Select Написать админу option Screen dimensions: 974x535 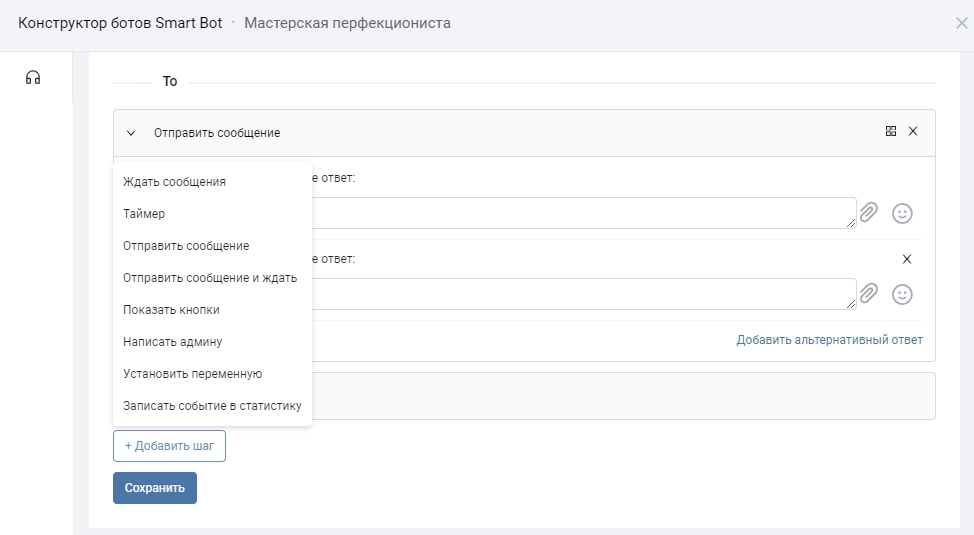pos(172,342)
